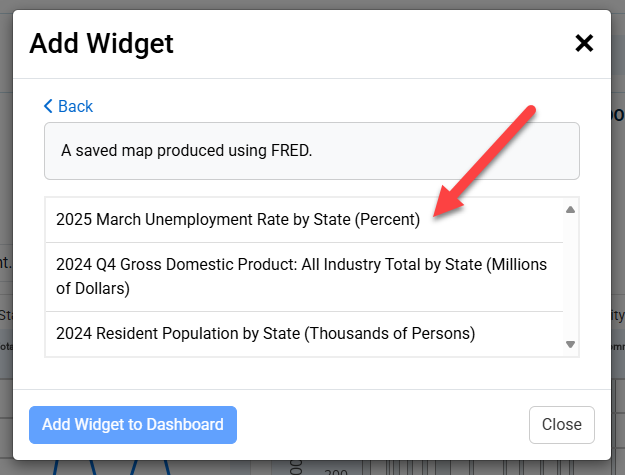
Task: Select 2025 March Unemployment Rate by State
Action: coord(238,220)
